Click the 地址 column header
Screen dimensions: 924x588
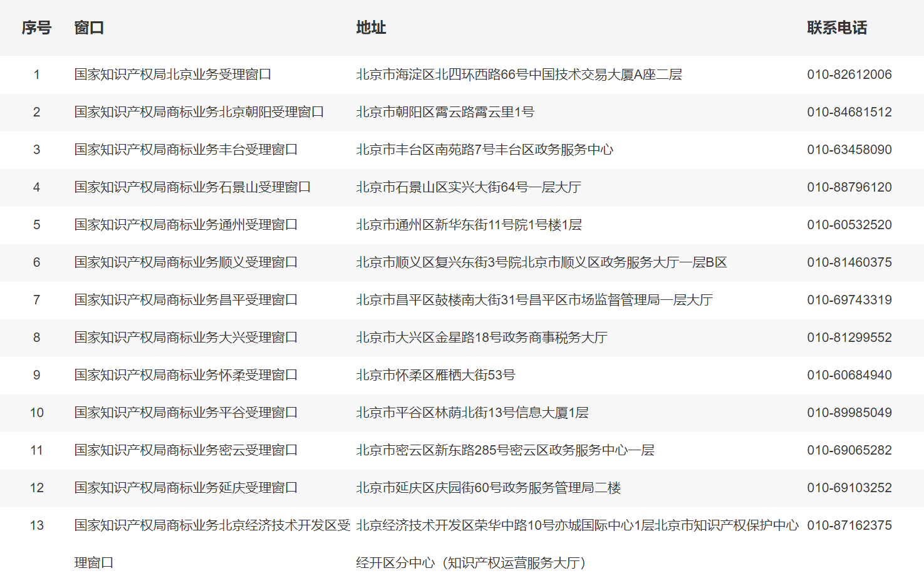coord(371,28)
